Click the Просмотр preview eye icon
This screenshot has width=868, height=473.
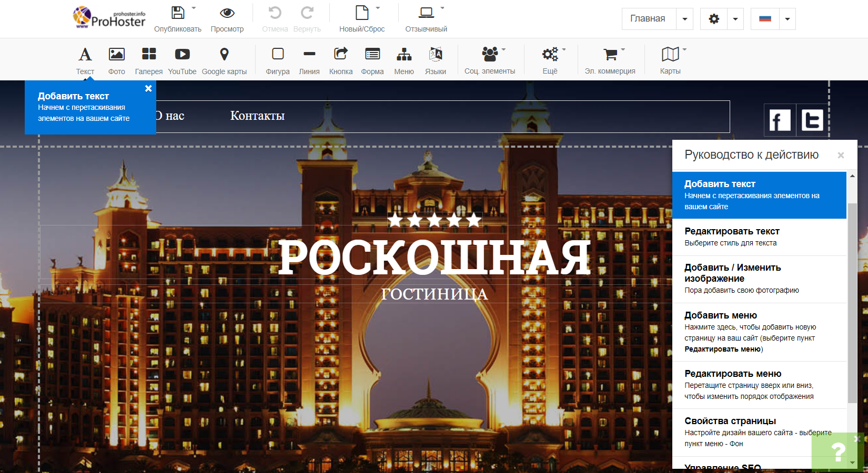[x=227, y=13]
